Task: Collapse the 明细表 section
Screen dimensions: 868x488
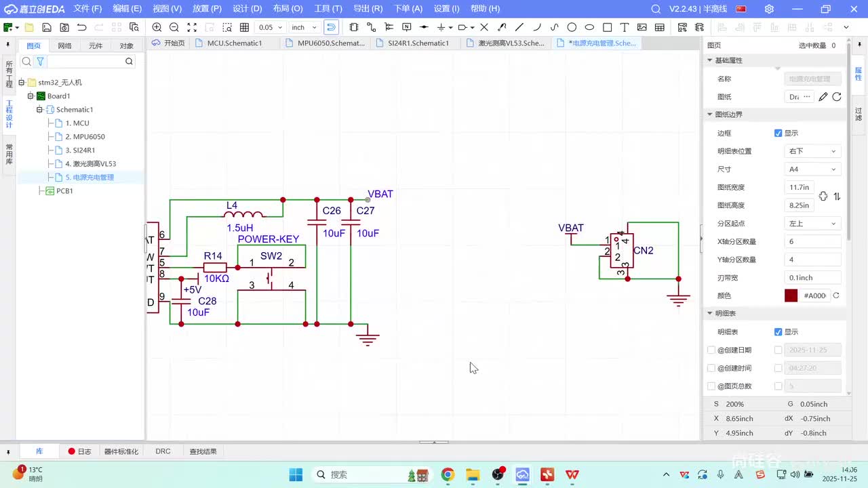Action: pyautogui.click(x=710, y=313)
